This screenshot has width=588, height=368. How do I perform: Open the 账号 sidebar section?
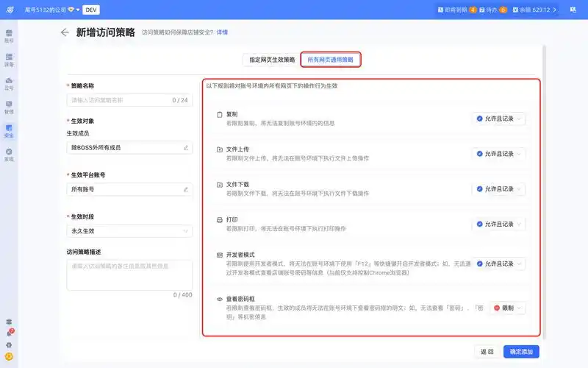[x=9, y=36]
